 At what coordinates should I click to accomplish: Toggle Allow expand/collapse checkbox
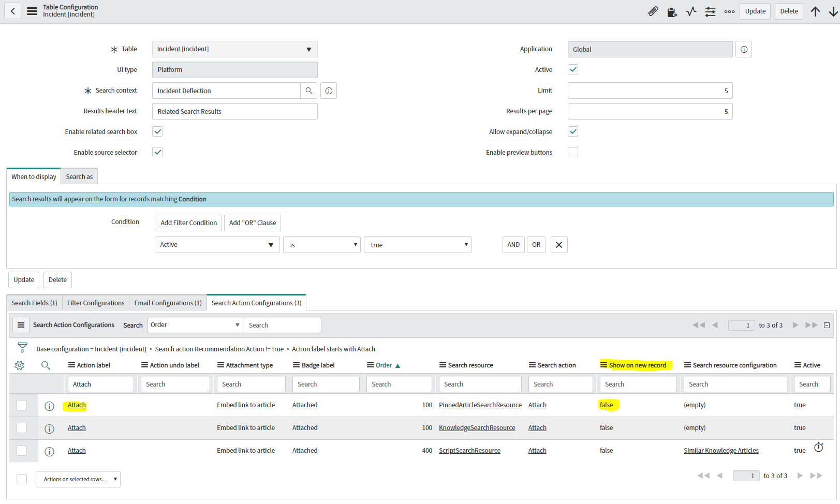pos(573,131)
